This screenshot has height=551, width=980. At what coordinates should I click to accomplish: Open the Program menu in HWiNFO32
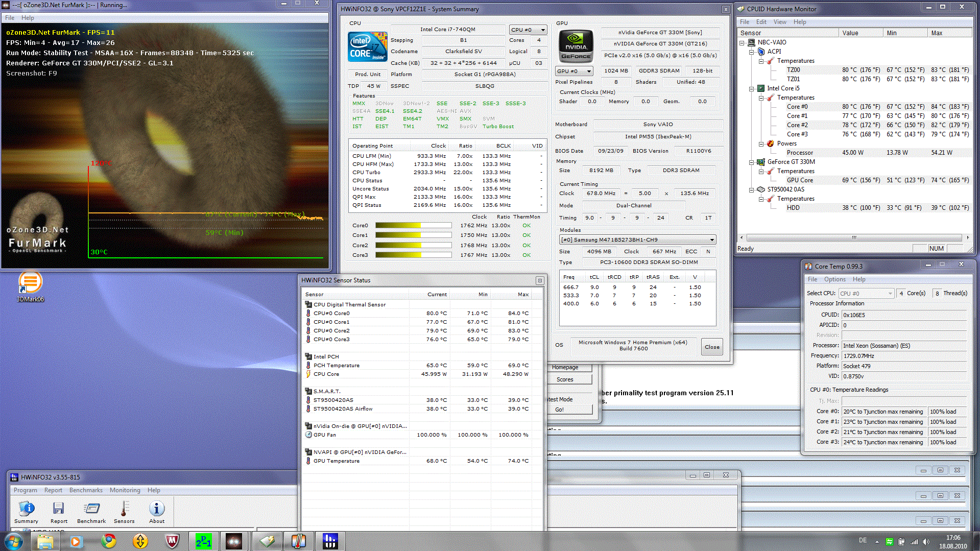pyautogui.click(x=25, y=490)
